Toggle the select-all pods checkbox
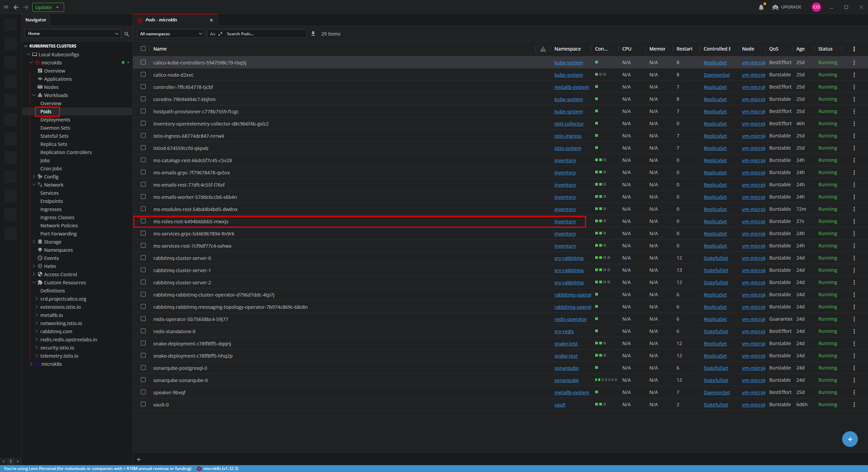Screen dimensions: 868x472 pos(143,49)
